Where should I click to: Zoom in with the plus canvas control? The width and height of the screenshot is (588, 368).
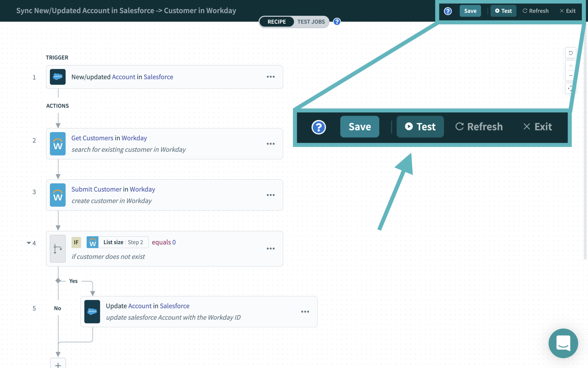(x=571, y=66)
